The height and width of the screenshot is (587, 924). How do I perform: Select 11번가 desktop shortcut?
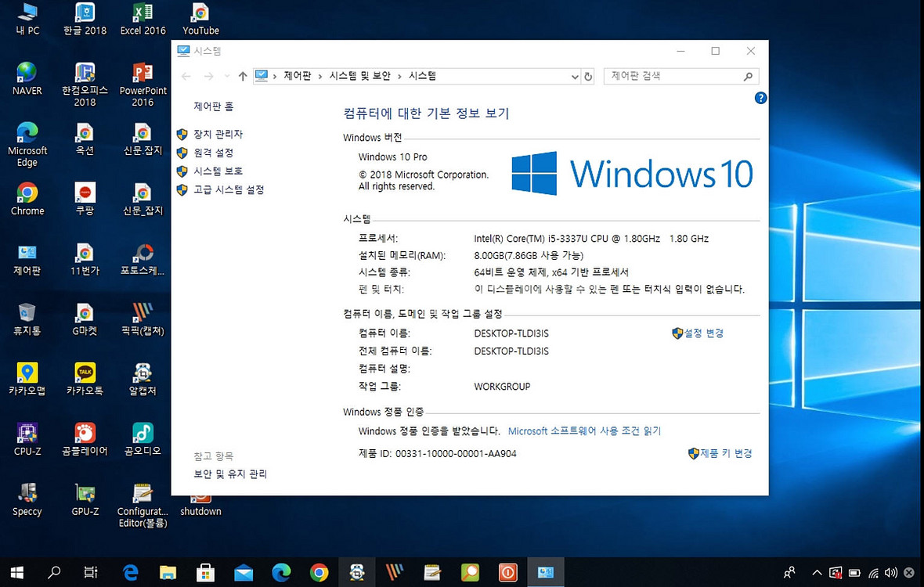(x=85, y=259)
